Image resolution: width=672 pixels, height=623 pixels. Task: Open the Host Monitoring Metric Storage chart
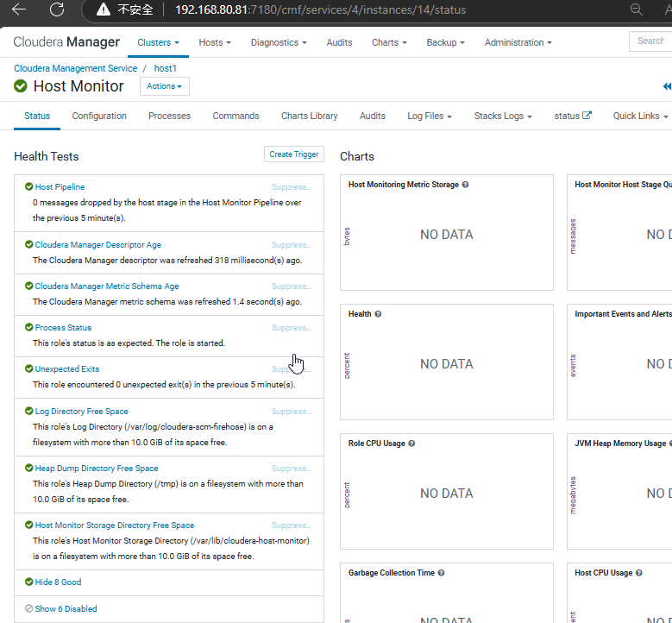[x=447, y=233]
